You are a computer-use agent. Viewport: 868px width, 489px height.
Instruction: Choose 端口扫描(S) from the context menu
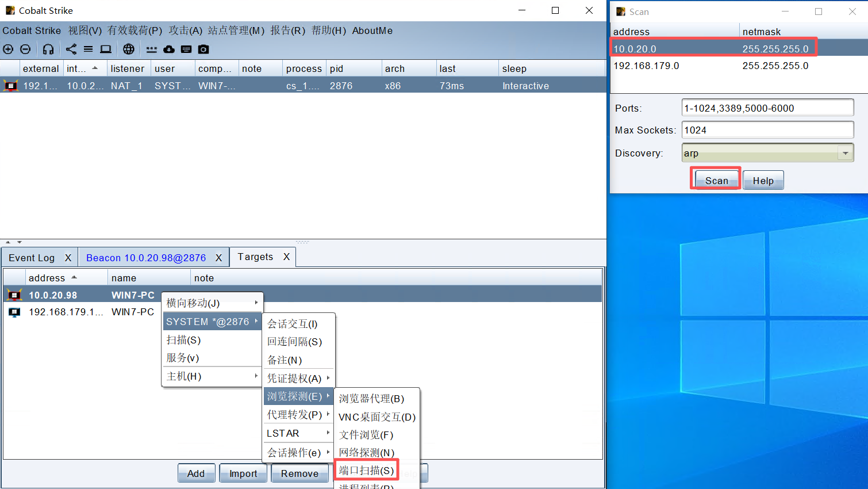[366, 471]
